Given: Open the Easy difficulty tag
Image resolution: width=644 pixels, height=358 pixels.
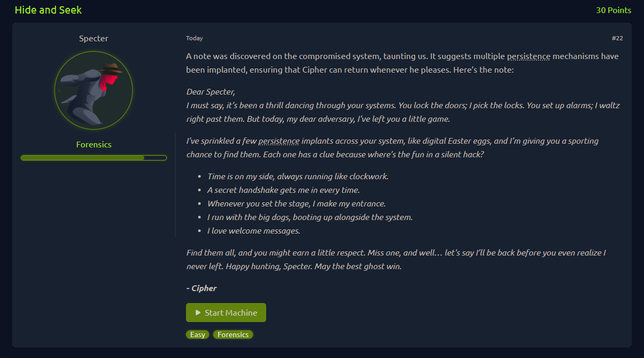Looking at the screenshot, I should (198, 334).
